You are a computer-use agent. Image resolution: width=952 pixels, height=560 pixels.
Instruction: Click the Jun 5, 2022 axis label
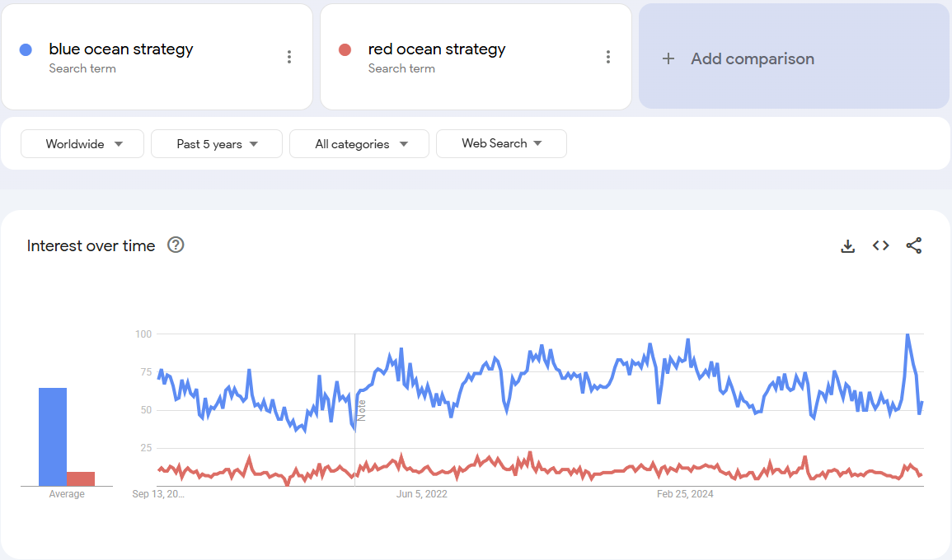(421, 494)
